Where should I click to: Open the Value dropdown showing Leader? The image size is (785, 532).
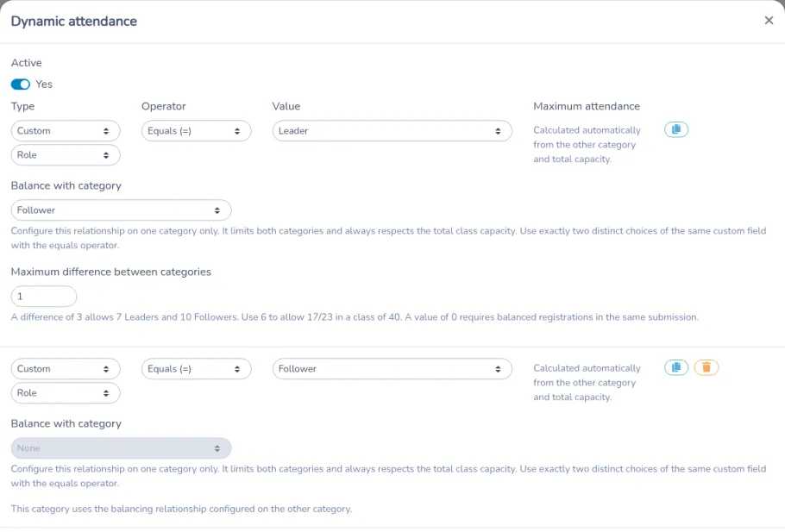(x=392, y=130)
